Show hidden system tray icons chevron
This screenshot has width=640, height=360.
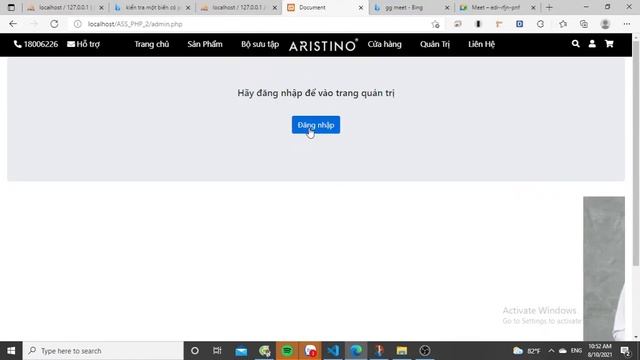pos(551,351)
